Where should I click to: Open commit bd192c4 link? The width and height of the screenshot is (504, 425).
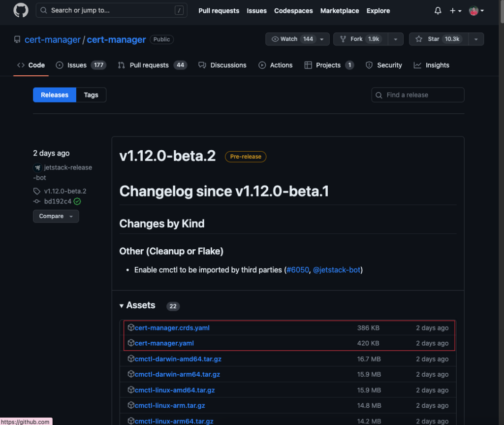click(x=58, y=201)
